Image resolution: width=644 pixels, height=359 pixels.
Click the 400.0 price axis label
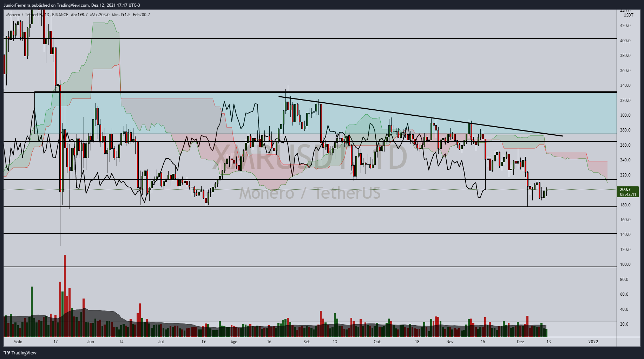(625, 41)
